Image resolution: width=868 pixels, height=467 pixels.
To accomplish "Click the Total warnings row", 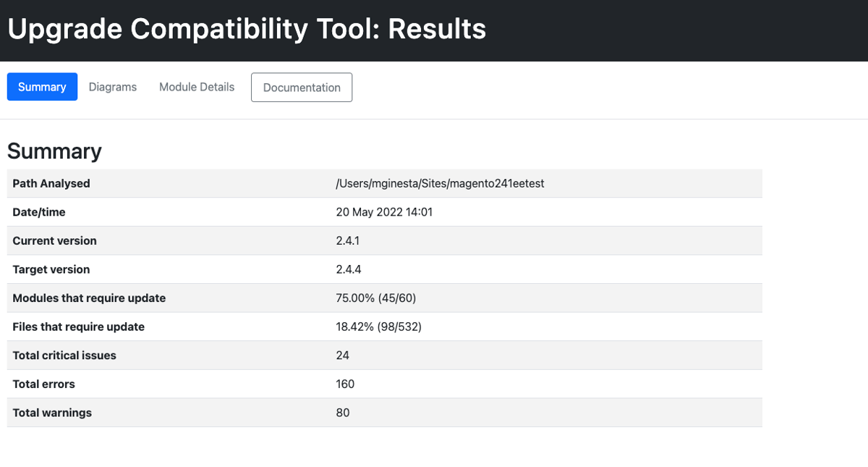I will pos(51,413).
